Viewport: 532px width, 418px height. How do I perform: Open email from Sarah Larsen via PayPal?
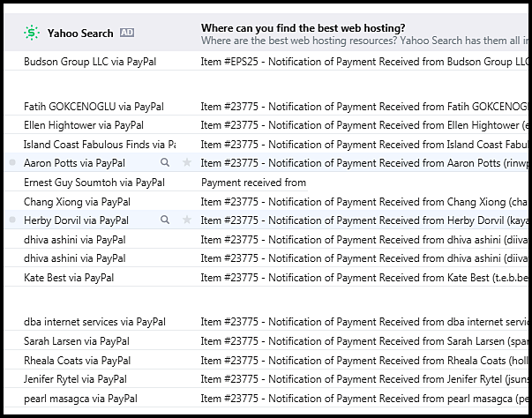point(77,341)
